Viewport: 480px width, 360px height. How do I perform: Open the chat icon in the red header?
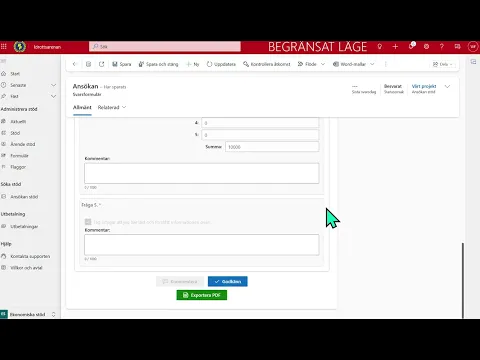pos(457,47)
